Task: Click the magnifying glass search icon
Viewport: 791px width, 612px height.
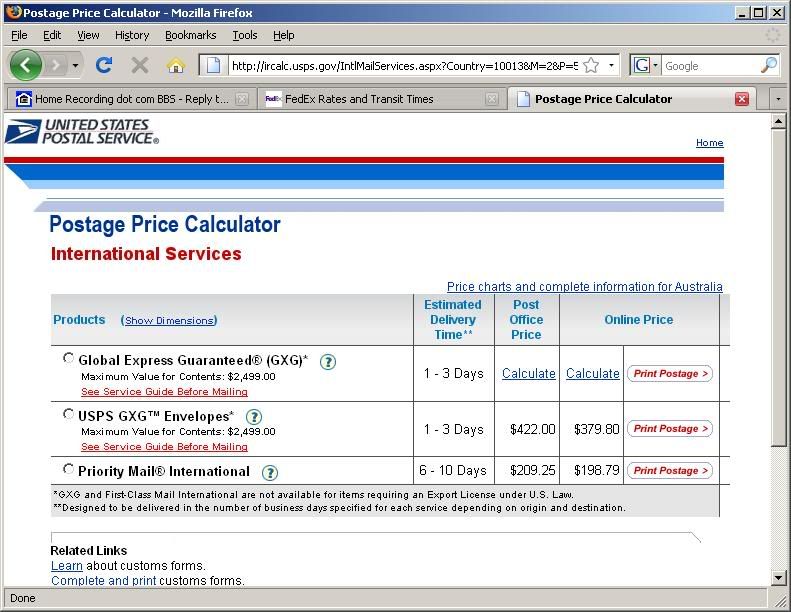Action: pos(768,65)
